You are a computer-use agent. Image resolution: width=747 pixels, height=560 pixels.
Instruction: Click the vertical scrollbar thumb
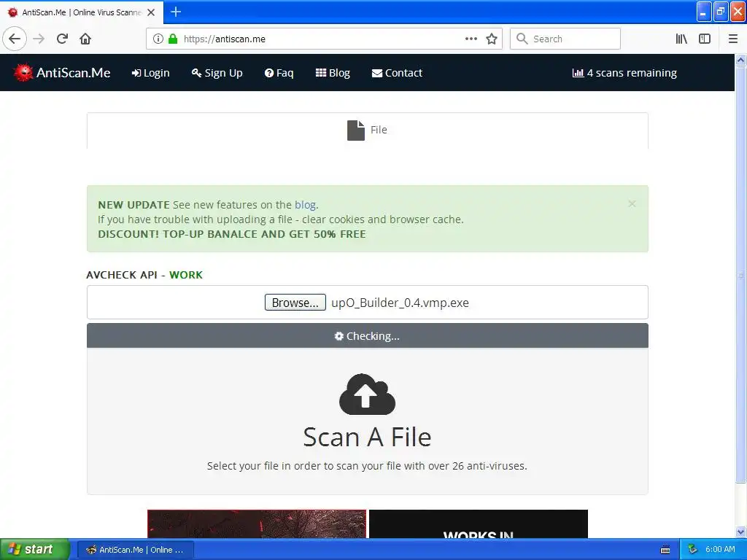tap(740, 275)
